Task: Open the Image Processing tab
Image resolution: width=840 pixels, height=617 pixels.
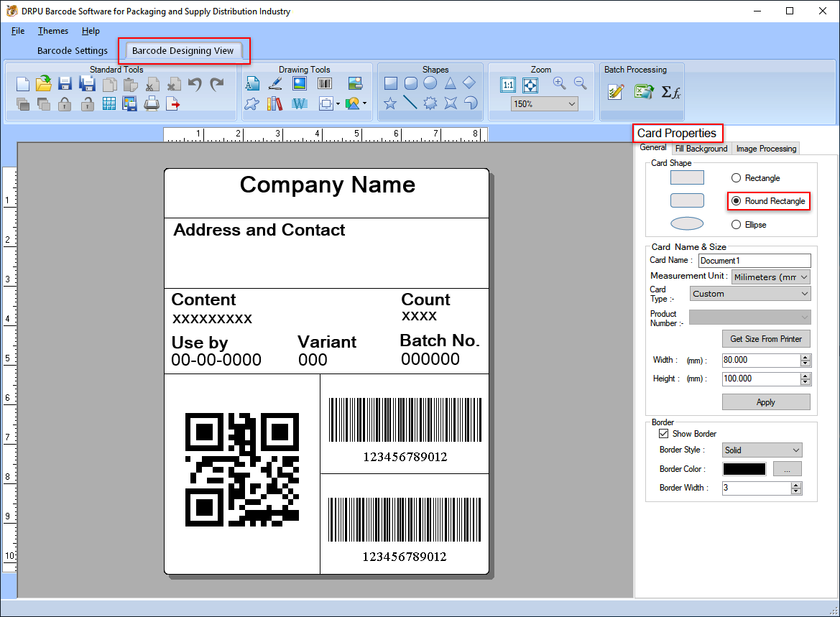Action: (x=766, y=149)
